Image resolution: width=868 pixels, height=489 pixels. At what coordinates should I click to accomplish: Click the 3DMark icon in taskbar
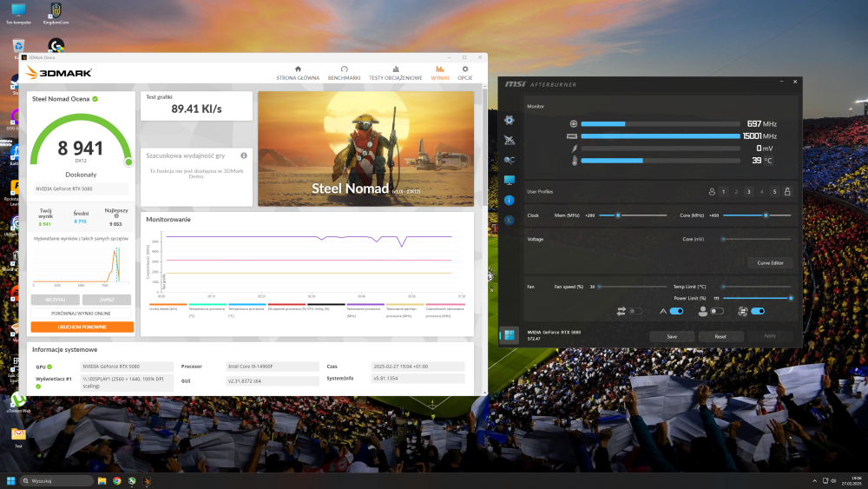coord(147,480)
